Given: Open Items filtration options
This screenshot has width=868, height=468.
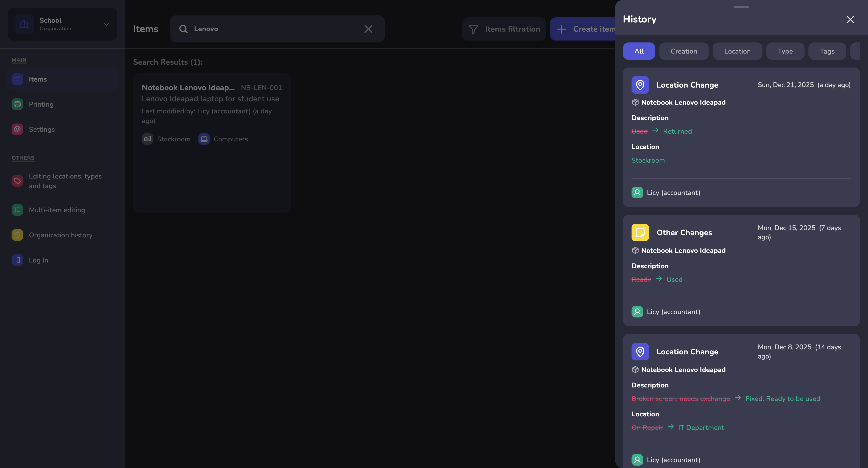Looking at the screenshot, I should (x=504, y=29).
